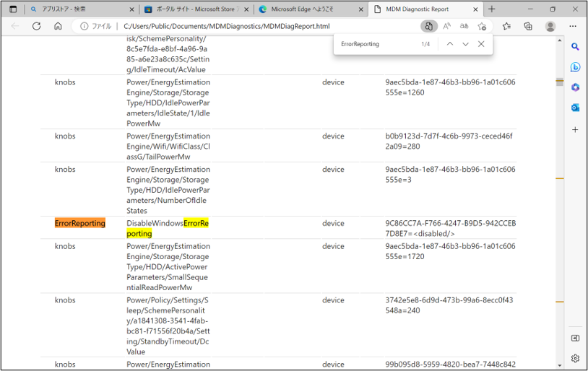Click the scrollbar down arrow

(x=560, y=365)
